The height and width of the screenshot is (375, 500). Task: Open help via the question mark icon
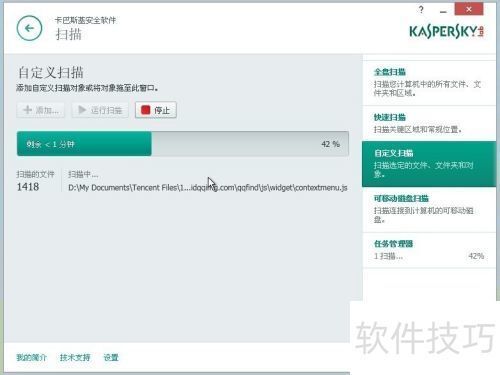pyautogui.click(x=421, y=10)
